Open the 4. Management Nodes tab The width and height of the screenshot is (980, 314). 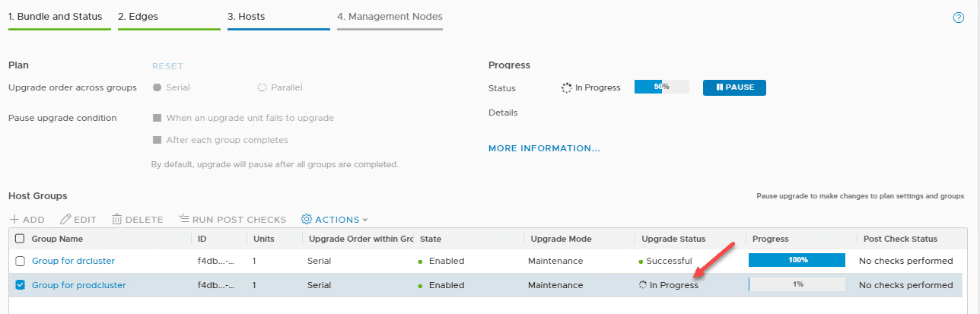(x=390, y=16)
